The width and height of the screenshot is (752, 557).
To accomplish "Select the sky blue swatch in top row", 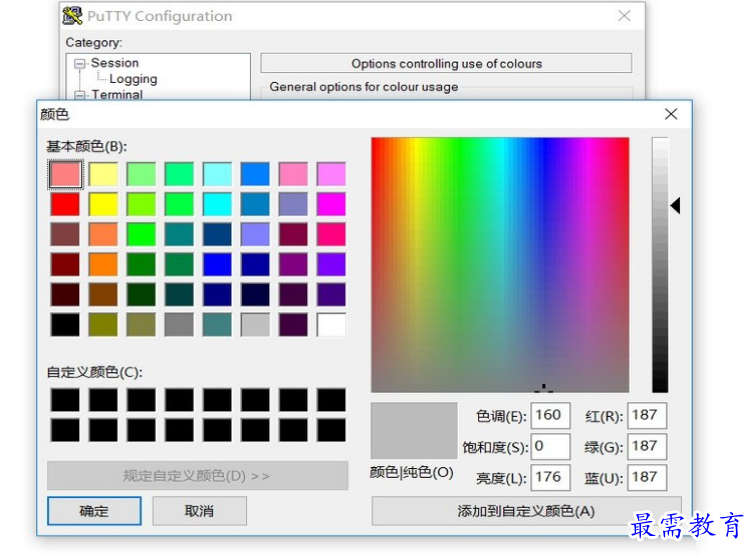I will (255, 174).
